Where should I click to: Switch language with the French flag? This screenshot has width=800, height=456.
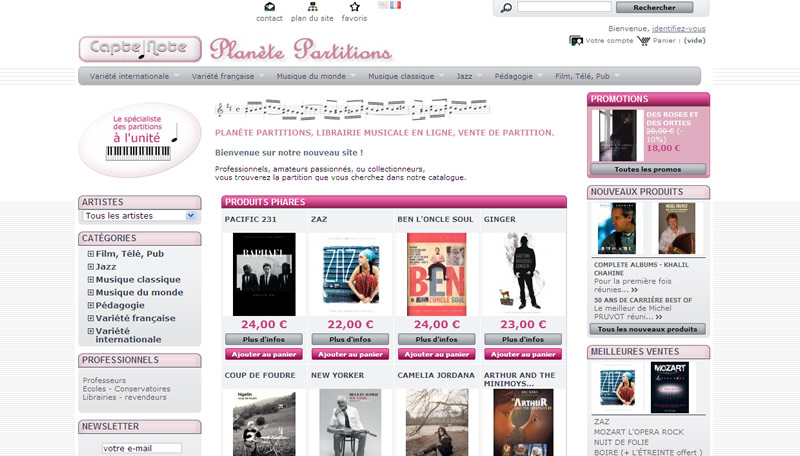395,5
